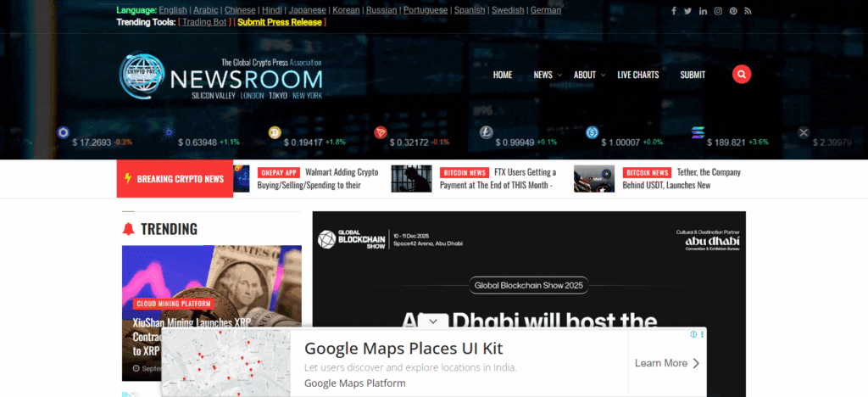The image size is (868, 397).
Task: Open the Twitter social icon
Action: [688, 11]
